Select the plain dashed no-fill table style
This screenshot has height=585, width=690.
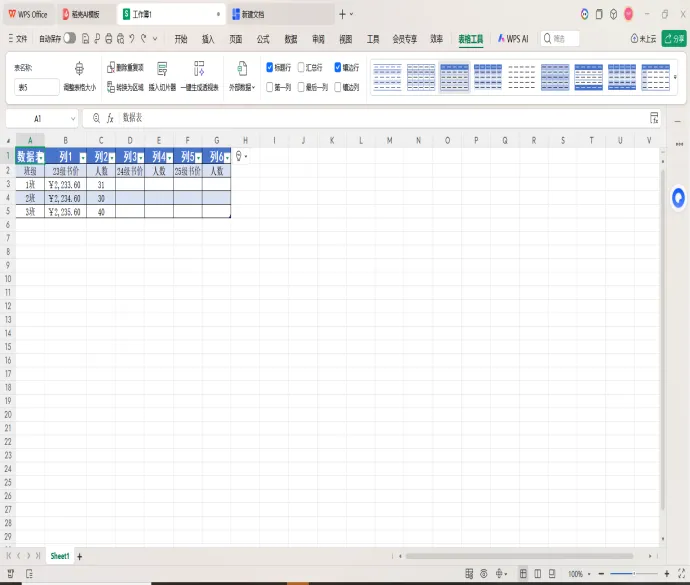coord(521,77)
